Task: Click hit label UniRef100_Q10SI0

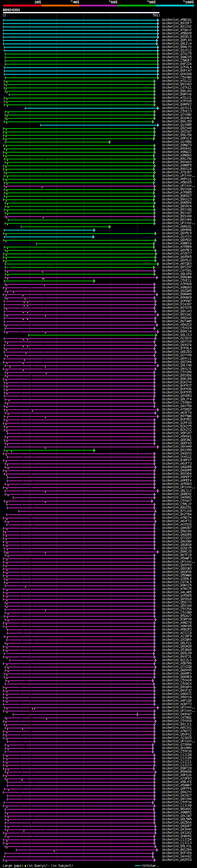Action: coord(177,237)
